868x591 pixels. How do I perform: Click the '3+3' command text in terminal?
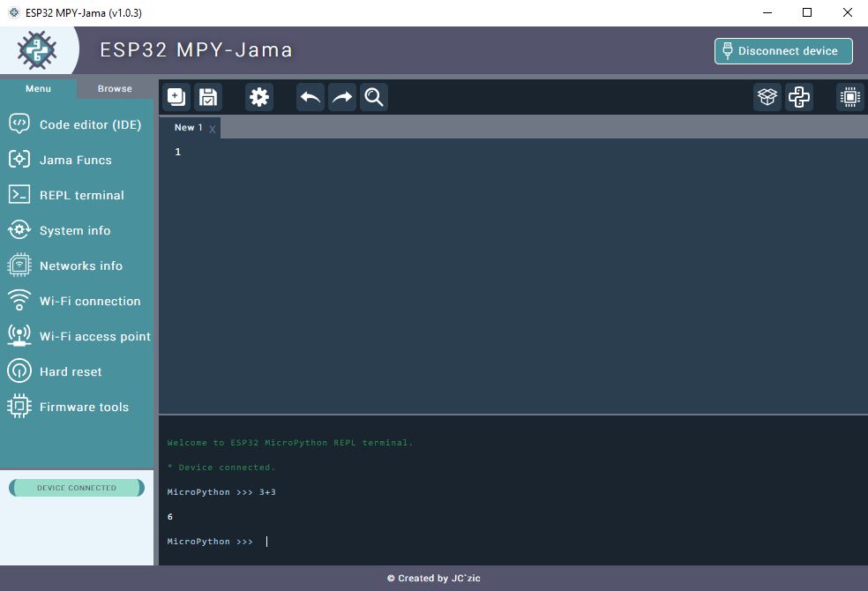coord(267,492)
